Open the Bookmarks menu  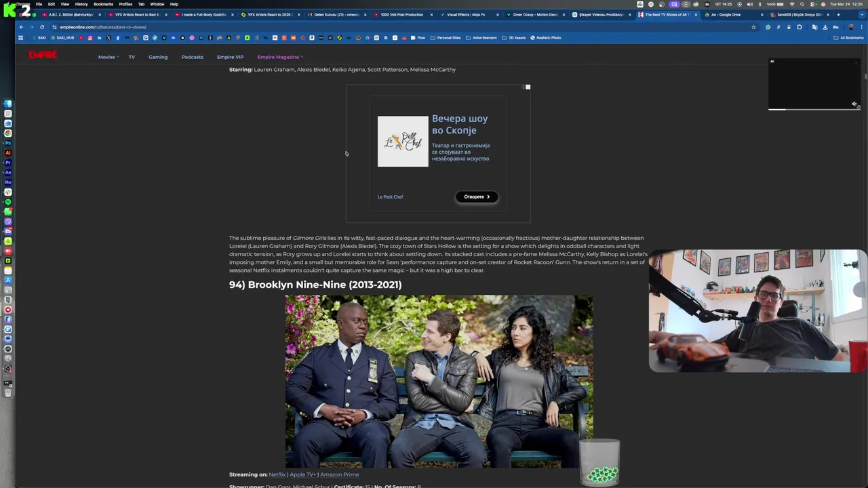click(103, 4)
